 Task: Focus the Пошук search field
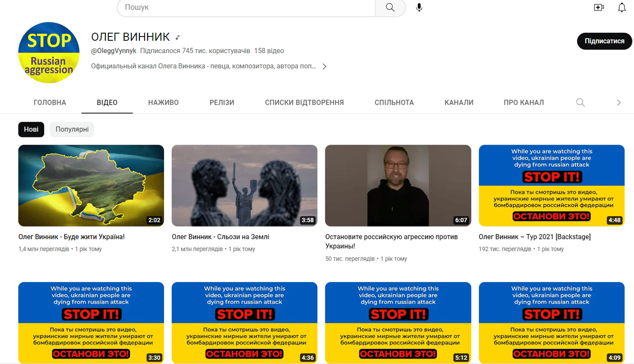pyautogui.click(x=246, y=8)
